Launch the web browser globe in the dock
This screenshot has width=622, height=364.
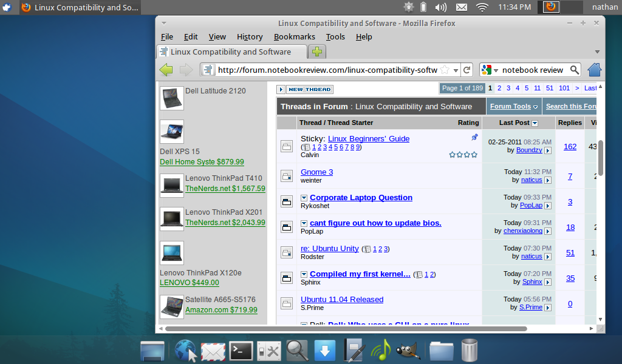click(x=185, y=351)
